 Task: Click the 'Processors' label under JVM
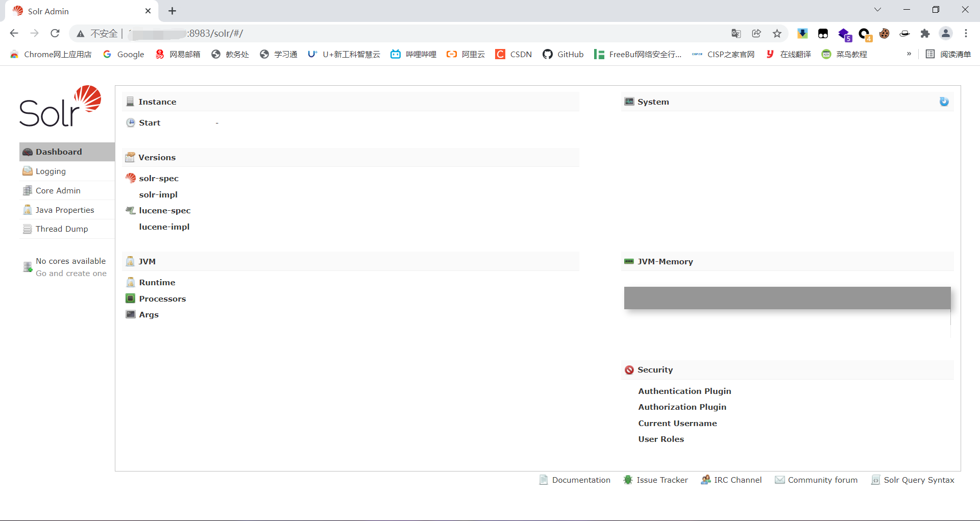pos(162,299)
